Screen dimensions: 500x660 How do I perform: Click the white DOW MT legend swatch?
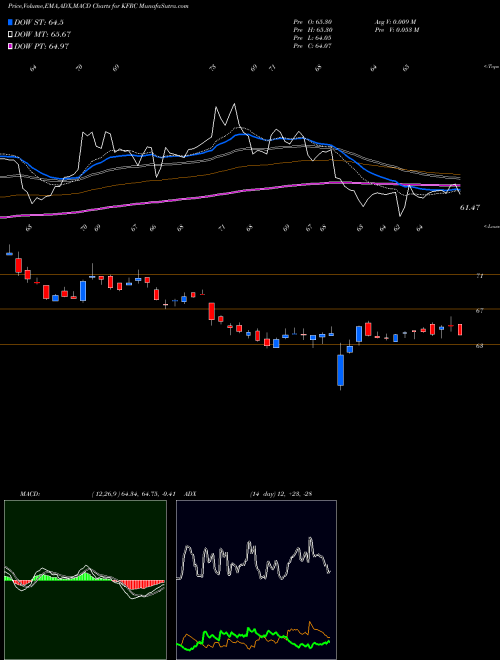click(x=11, y=34)
